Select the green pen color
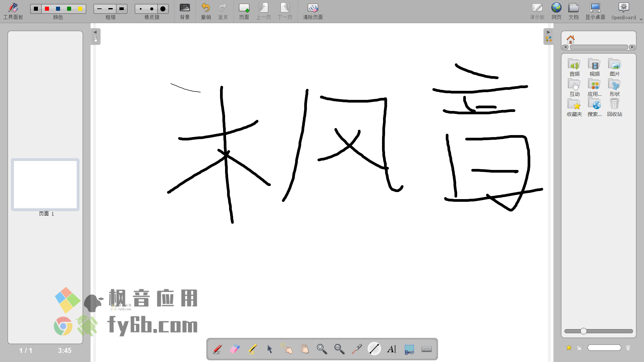This screenshot has height=362, width=644. tap(69, 9)
